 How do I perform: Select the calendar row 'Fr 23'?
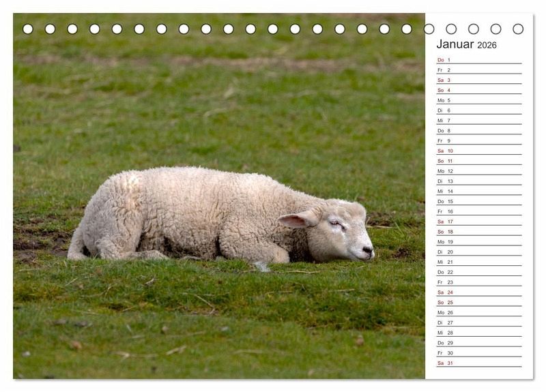point(479,282)
